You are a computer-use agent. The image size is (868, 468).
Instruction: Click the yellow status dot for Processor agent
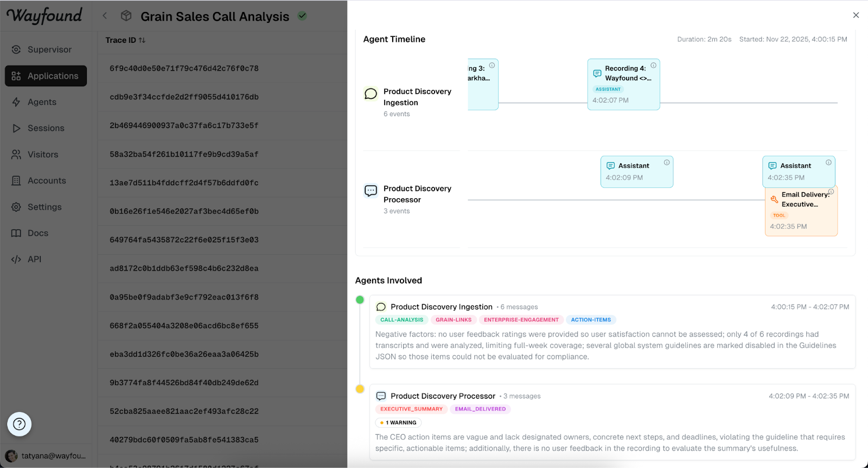360,389
